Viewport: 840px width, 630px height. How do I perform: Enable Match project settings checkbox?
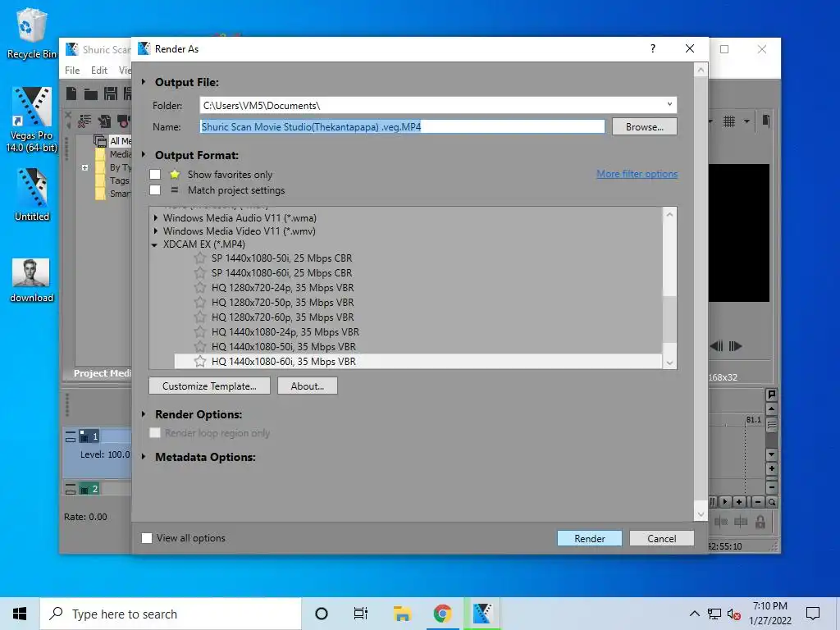tap(155, 190)
